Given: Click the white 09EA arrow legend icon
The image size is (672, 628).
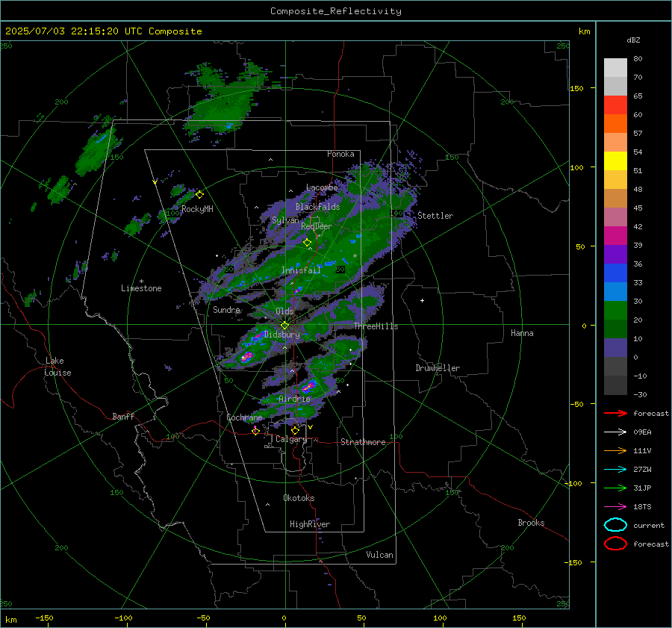Looking at the screenshot, I should tap(615, 432).
